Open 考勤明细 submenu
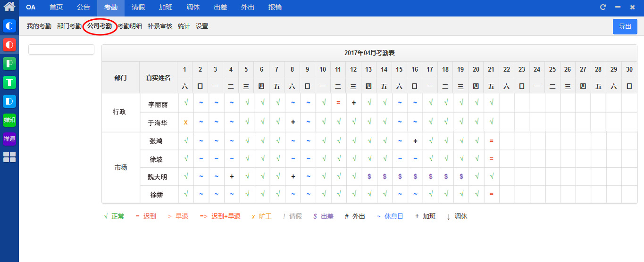This screenshot has width=644, height=262. (130, 26)
